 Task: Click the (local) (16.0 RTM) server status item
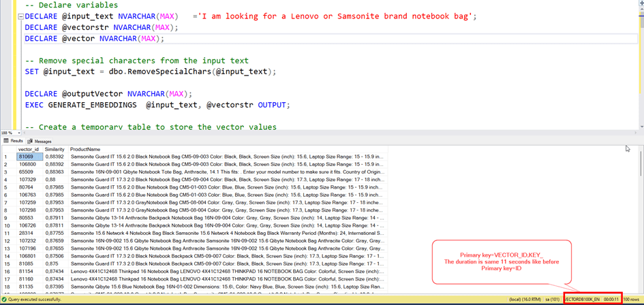click(x=525, y=300)
